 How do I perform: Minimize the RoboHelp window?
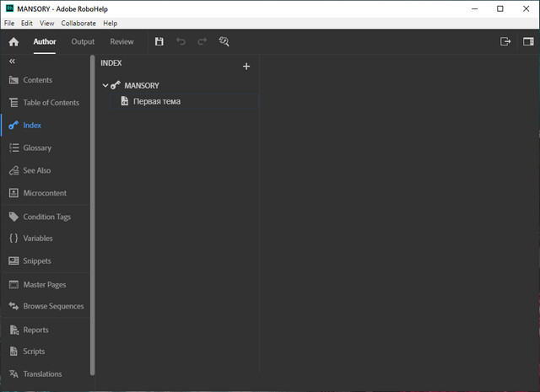[474, 9]
